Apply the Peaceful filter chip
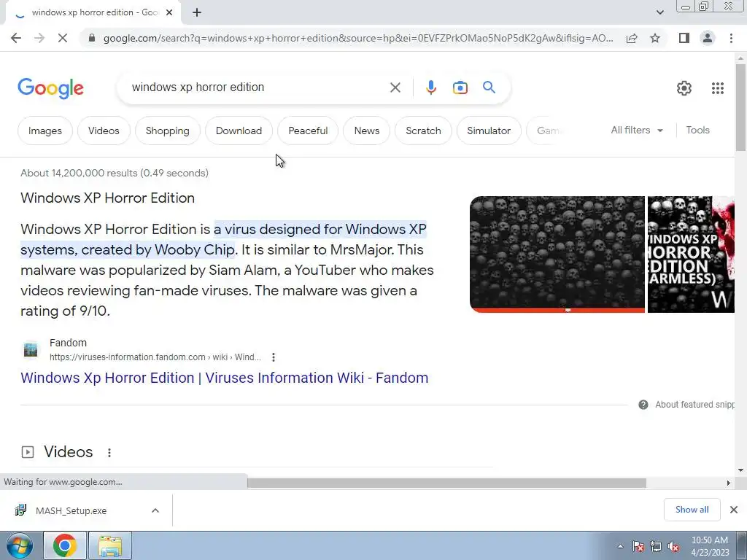The width and height of the screenshot is (747, 560). [308, 131]
